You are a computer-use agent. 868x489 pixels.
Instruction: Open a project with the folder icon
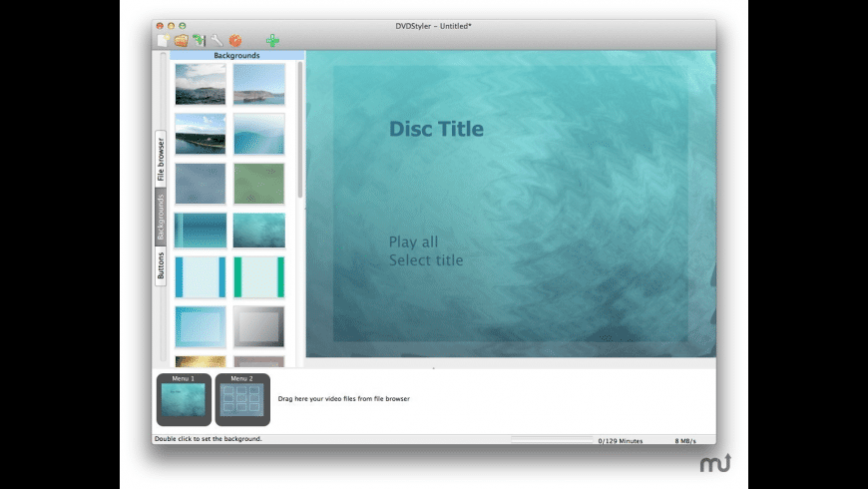tap(181, 41)
